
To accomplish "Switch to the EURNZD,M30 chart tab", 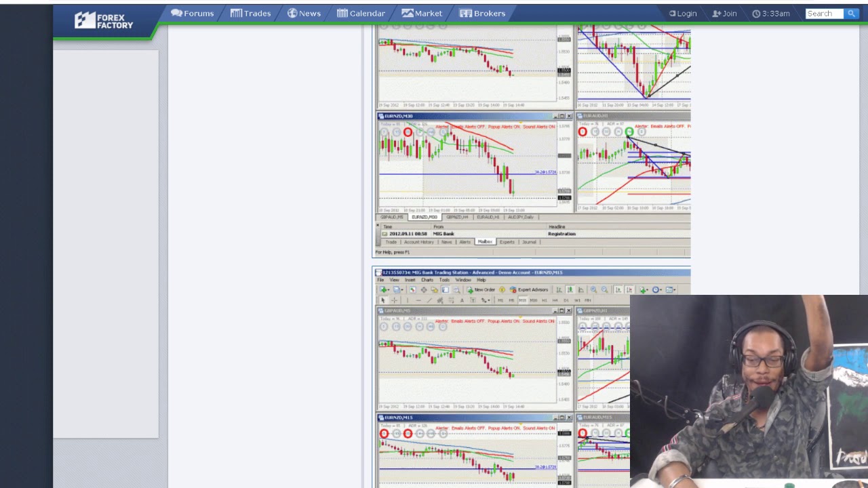I will (x=424, y=217).
